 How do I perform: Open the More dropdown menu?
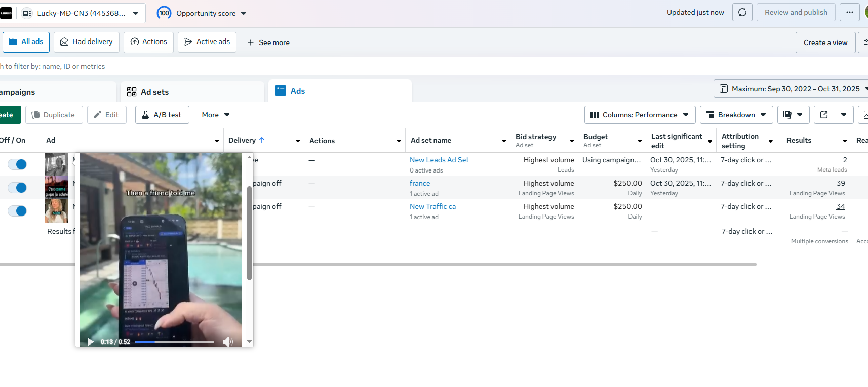click(216, 115)
